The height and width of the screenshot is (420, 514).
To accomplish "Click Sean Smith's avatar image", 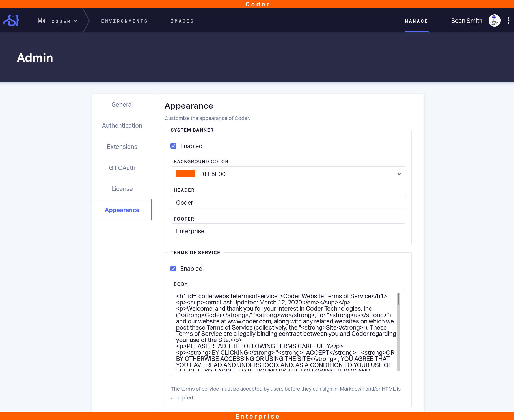I will pos(494,21).
